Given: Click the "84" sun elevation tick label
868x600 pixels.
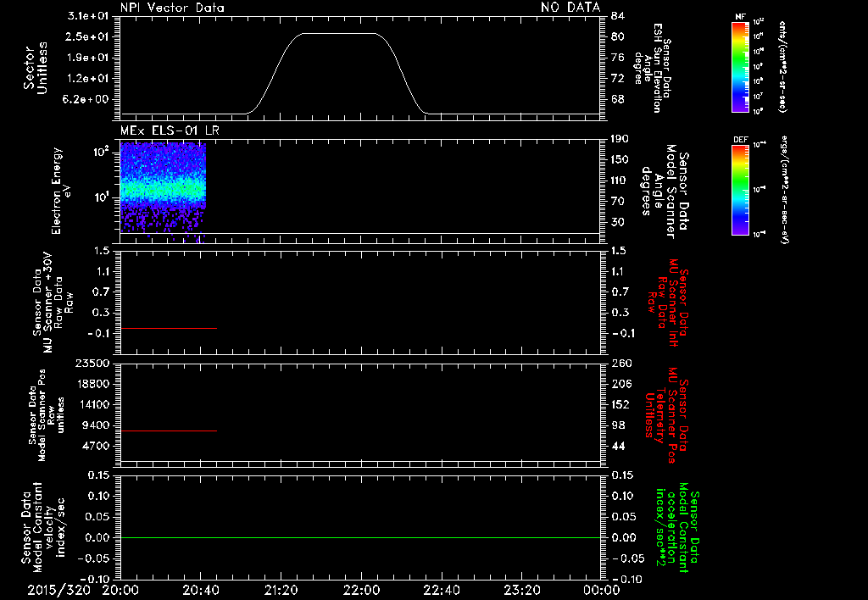Looking at the screenshot, I should (618, 16).
